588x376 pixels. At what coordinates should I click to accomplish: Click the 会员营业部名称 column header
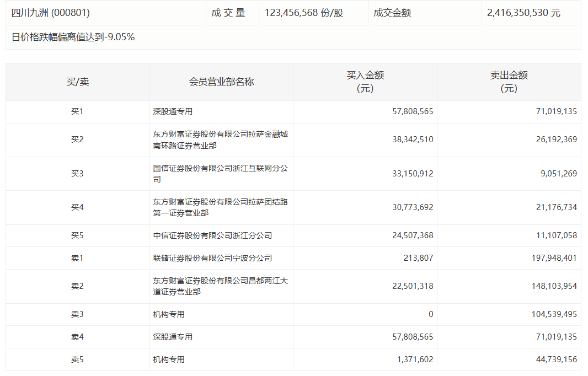[x=221, y=82]
